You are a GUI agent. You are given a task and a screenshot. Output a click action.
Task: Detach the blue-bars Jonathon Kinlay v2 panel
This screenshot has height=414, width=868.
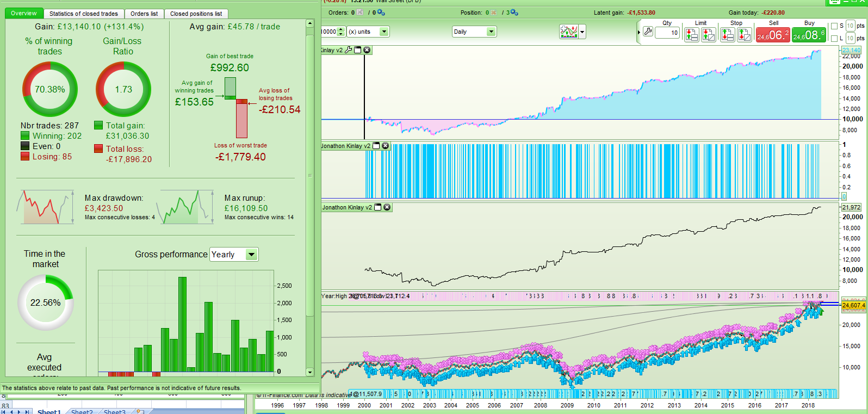click(x=376, y=146)
